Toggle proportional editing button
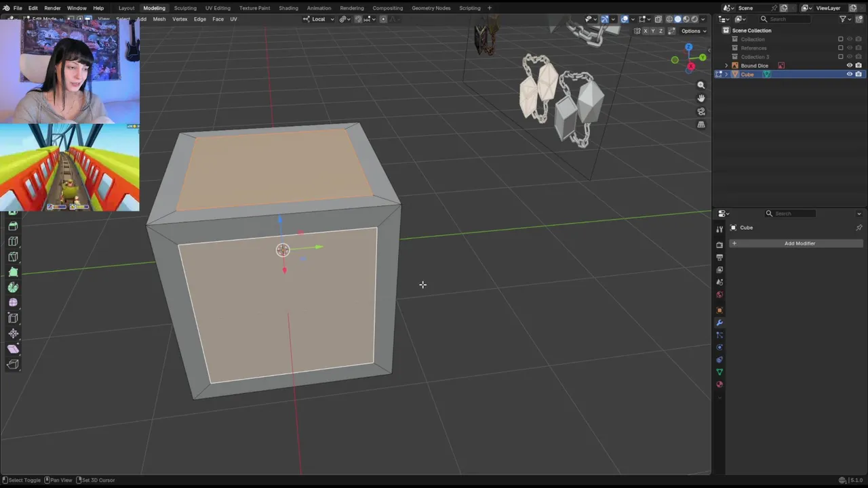Viewport: 868px width, 488px height. 383,19
